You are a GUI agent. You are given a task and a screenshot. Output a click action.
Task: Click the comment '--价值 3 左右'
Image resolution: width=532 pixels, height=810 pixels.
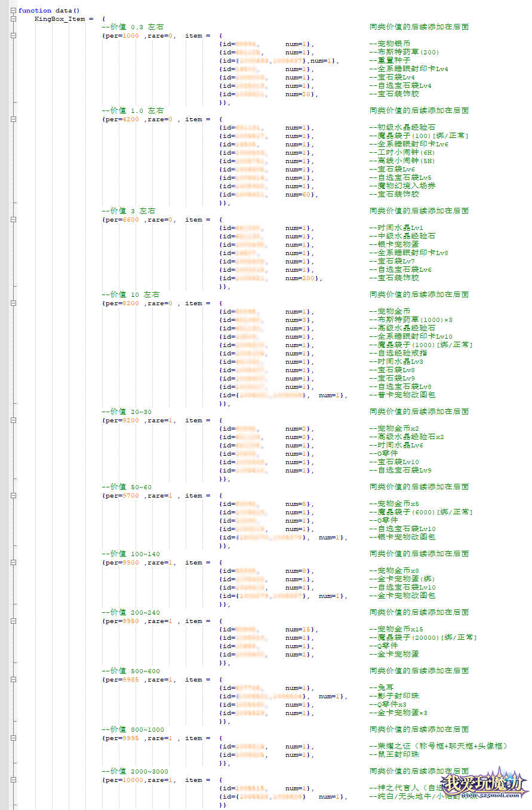(x=128, y=211)
